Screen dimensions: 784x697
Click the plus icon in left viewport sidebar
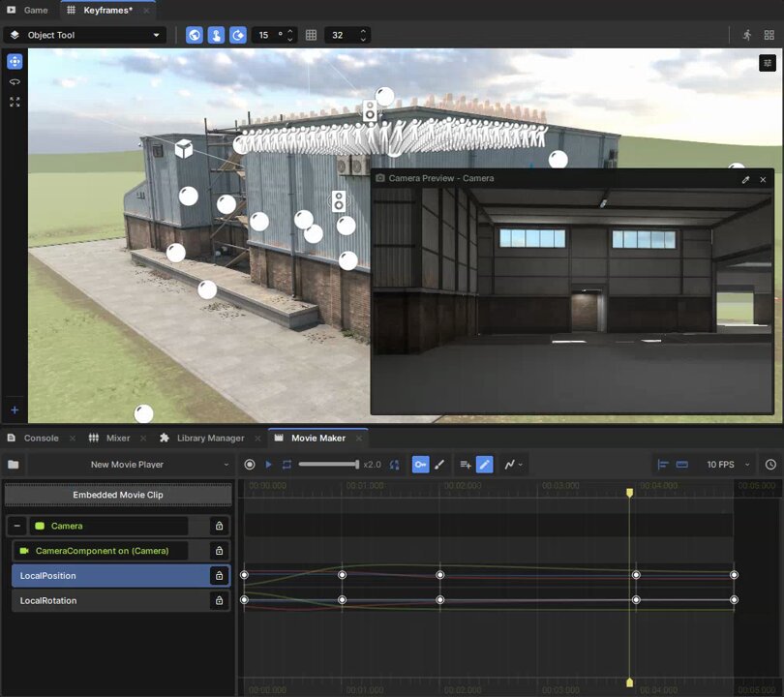[x=15, y=410]
